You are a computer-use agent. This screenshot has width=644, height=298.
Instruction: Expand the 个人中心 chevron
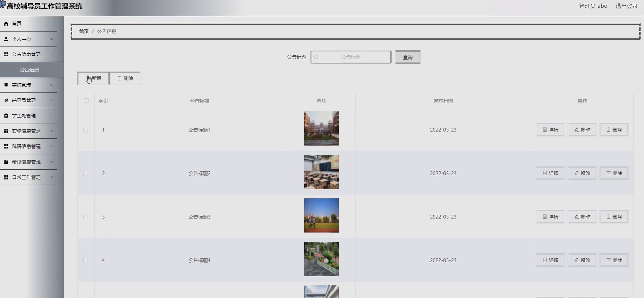coord(51,39)
